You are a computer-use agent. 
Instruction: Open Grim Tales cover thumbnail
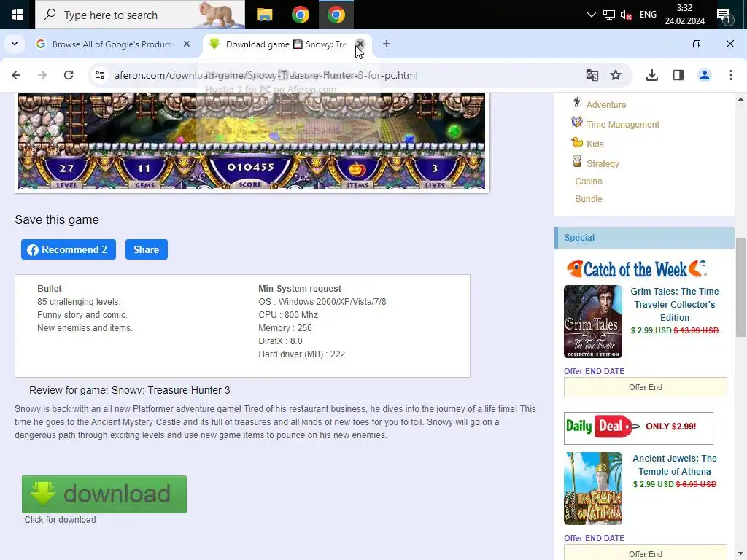(x=592, y=322)
